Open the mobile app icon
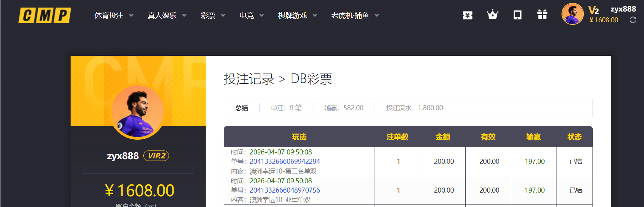644x207 pixels. tap(517, 15)
